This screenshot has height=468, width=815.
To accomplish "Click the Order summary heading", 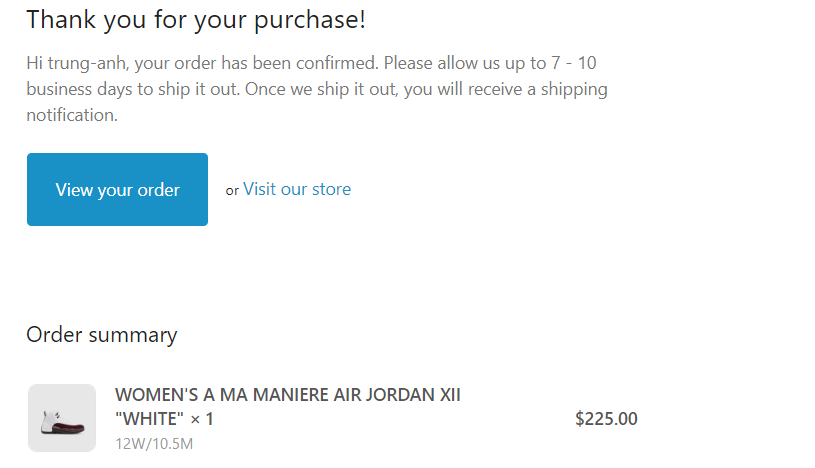I will click(x=102, y=335).
